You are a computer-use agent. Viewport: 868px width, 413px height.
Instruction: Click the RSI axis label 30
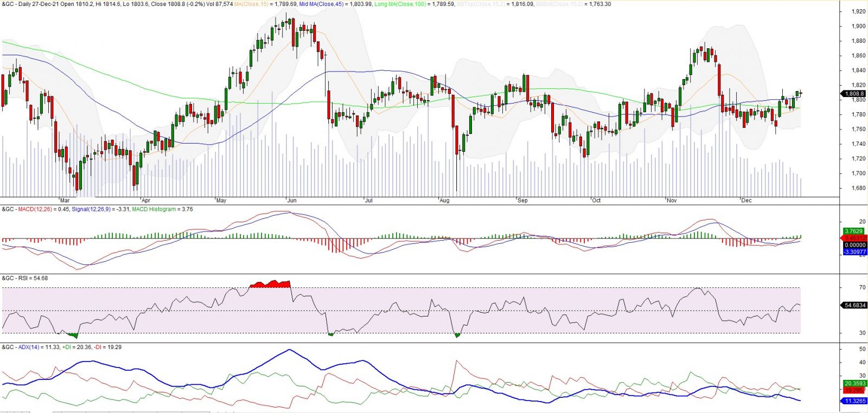pyautogui.click(x=863, y=333)
